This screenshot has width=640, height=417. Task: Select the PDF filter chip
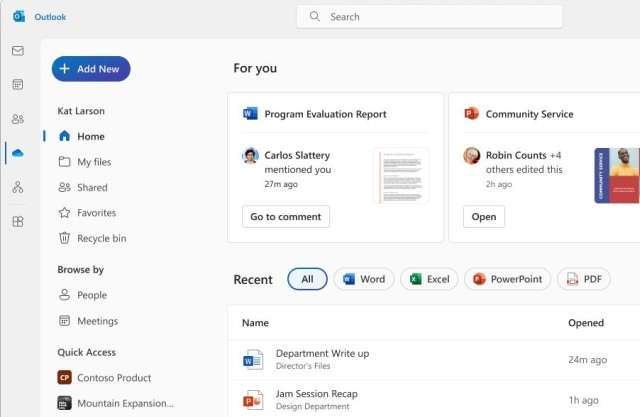[583, 280]
